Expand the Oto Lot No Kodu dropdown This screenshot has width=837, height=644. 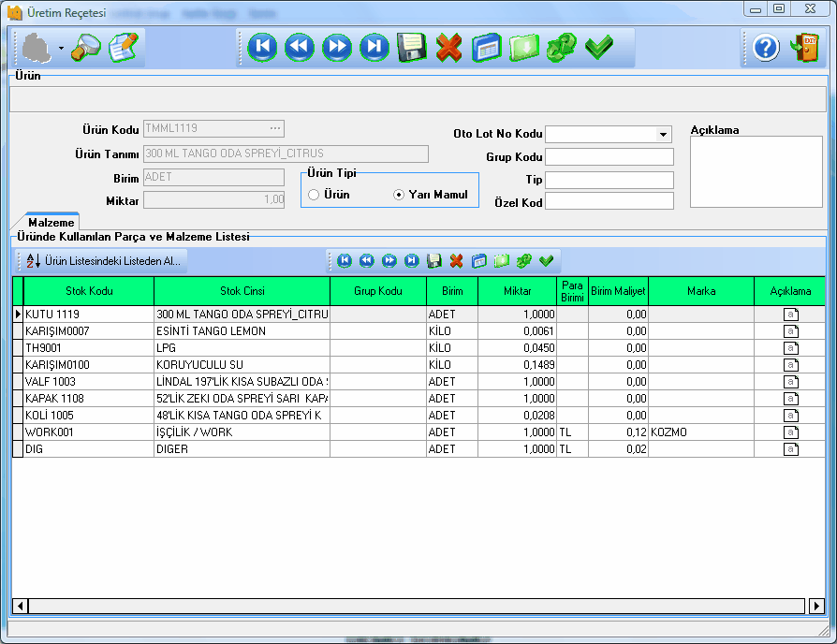point(663,134)
